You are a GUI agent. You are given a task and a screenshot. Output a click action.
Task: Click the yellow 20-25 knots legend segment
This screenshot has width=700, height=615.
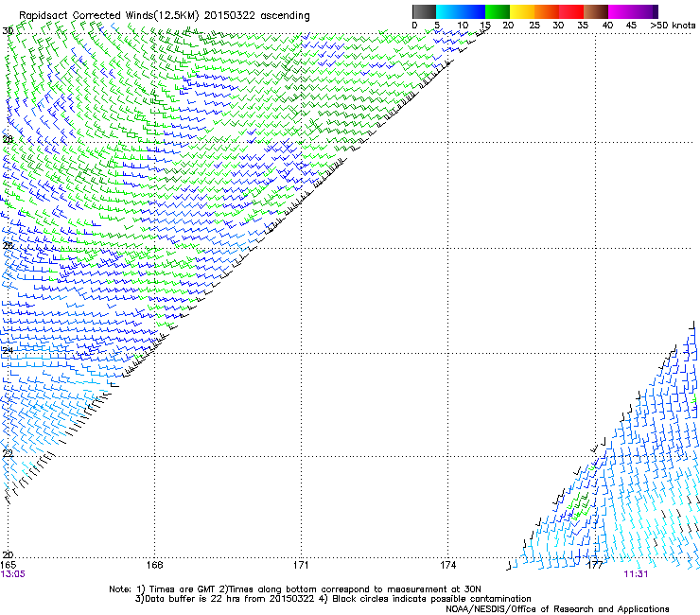(x=522, y=11)
